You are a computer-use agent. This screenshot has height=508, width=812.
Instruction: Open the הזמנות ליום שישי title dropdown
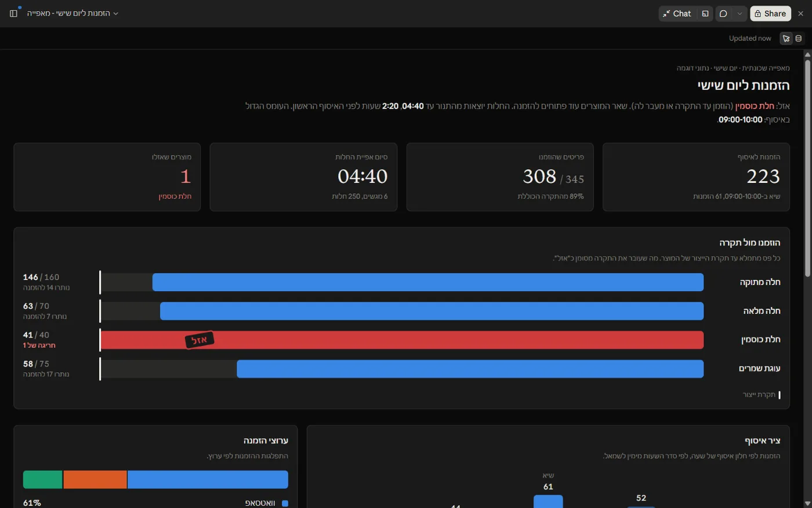[x=72, y=13]
